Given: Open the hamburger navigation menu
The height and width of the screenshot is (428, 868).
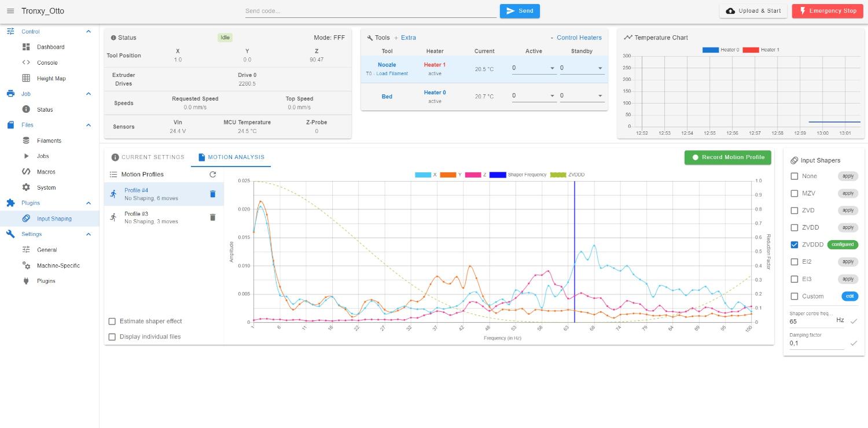Looking at the screenshot, I should (x=10, y=11).
